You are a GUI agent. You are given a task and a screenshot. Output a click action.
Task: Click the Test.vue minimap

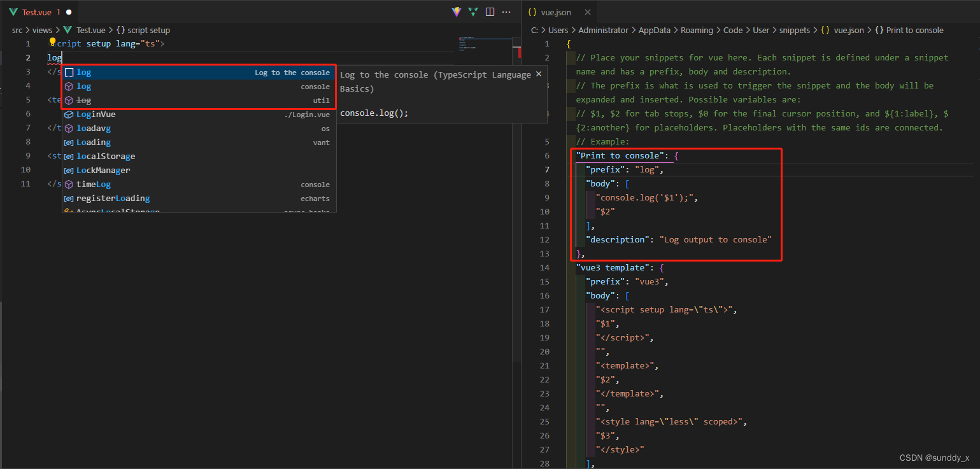pos(485,43)
